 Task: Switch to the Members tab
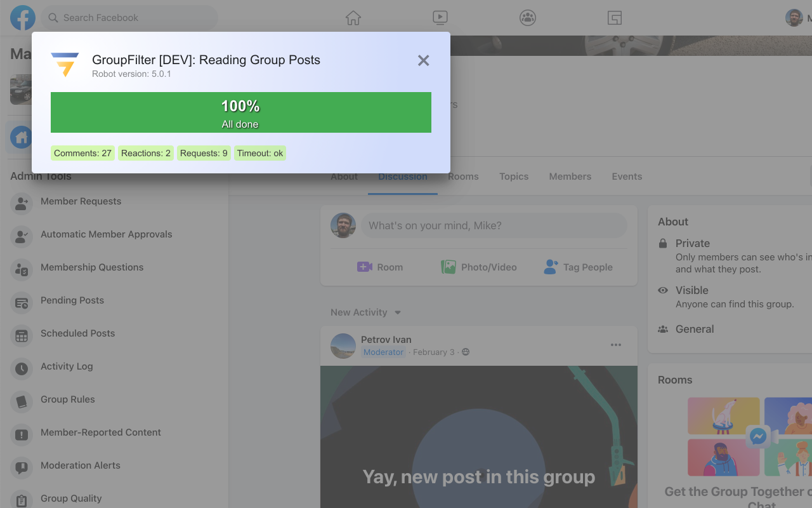pos(570,177)
